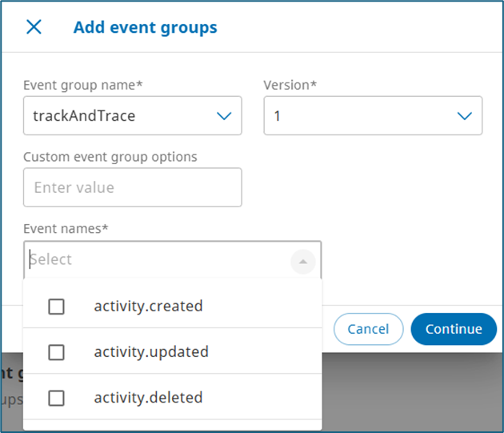504x433 pixels.
Task: Check the activity.created checkbox
Action: pyautogui.click(x=56, y=307)
